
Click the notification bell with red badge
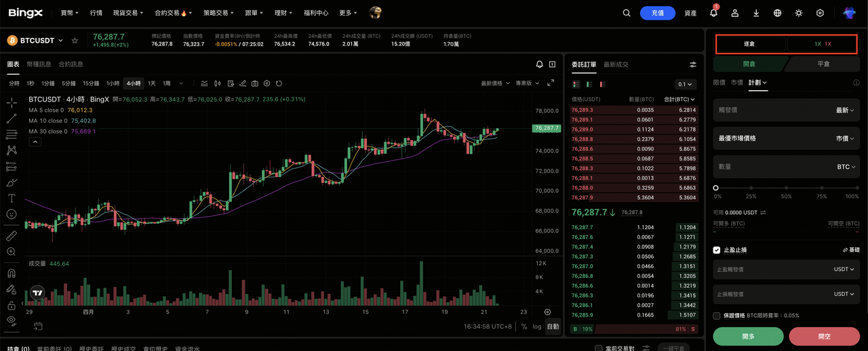point(713,13)
